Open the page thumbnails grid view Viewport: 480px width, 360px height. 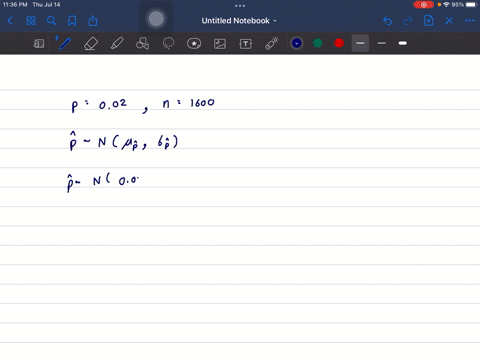coord(31,21)
